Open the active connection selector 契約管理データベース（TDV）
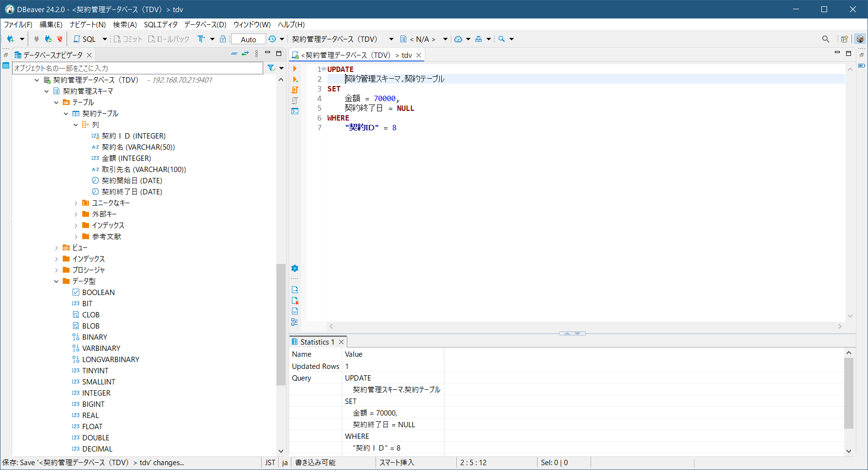The width and height of the screenshot is (868, 470). point(343,39)
